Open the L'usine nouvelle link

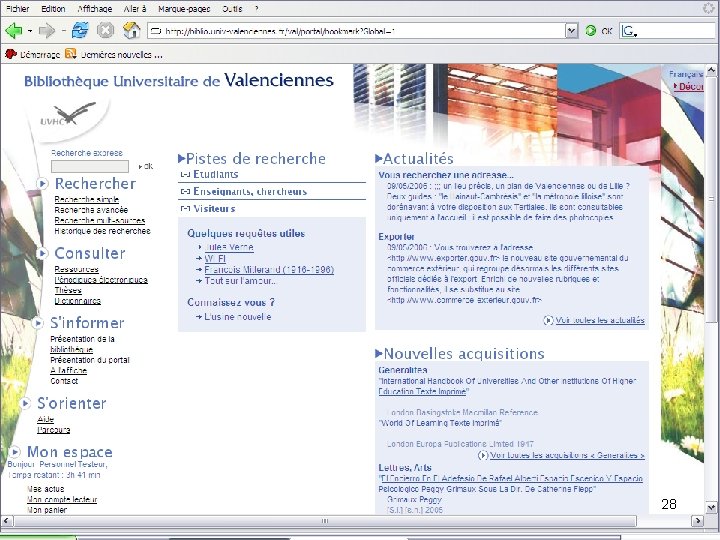[237, 317]
